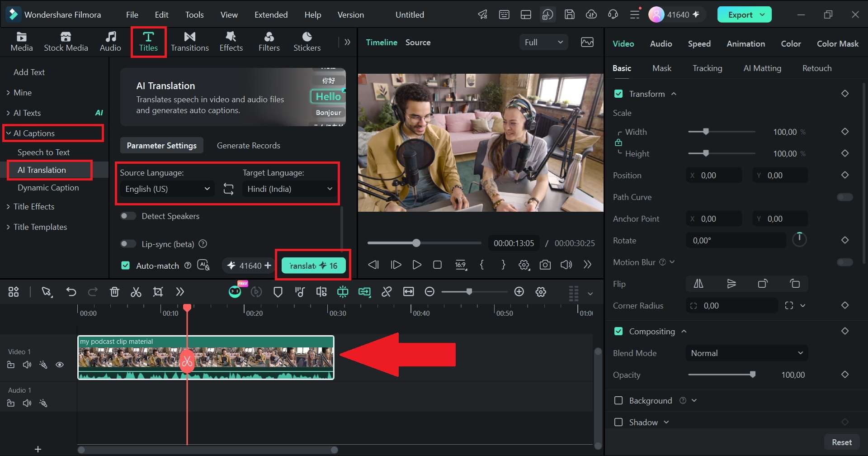Screen dimensions: 868x456
Task: Toggle the Path Curve switch
Action: 844,197
